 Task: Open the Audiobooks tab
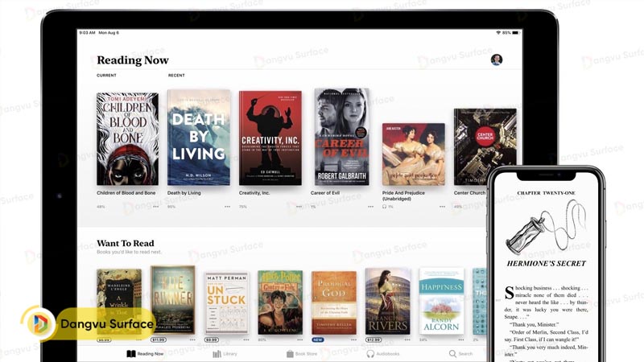click(x=383, y=354)
